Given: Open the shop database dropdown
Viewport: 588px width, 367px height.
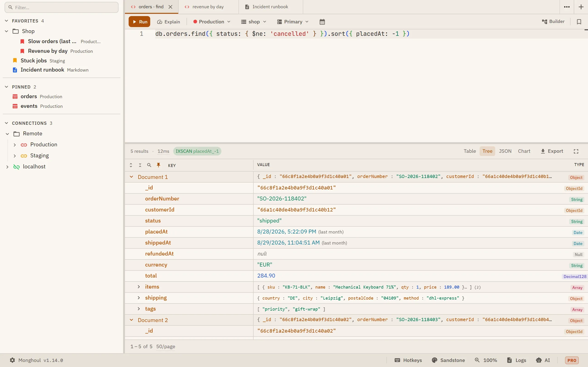Looking at the screenshot, I should (x=253, y=22).
